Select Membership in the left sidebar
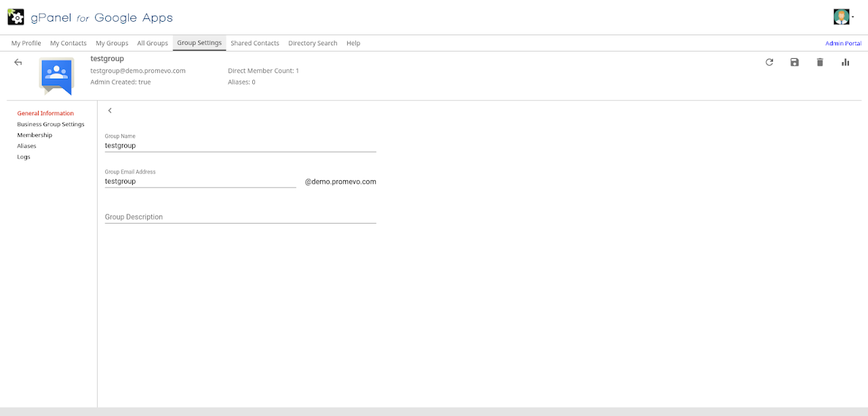Image resolution: width=868 pixels, height=416 pixels. [35, 136]
